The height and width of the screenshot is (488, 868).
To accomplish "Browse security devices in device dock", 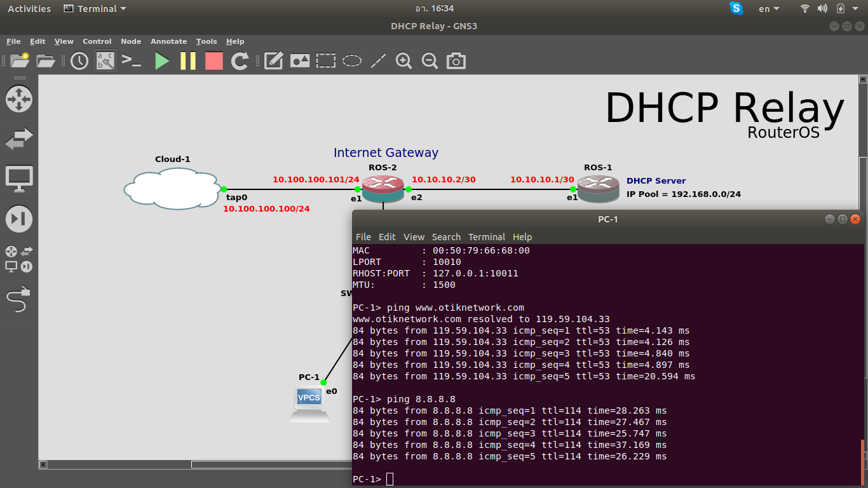I will coord(19,219).
